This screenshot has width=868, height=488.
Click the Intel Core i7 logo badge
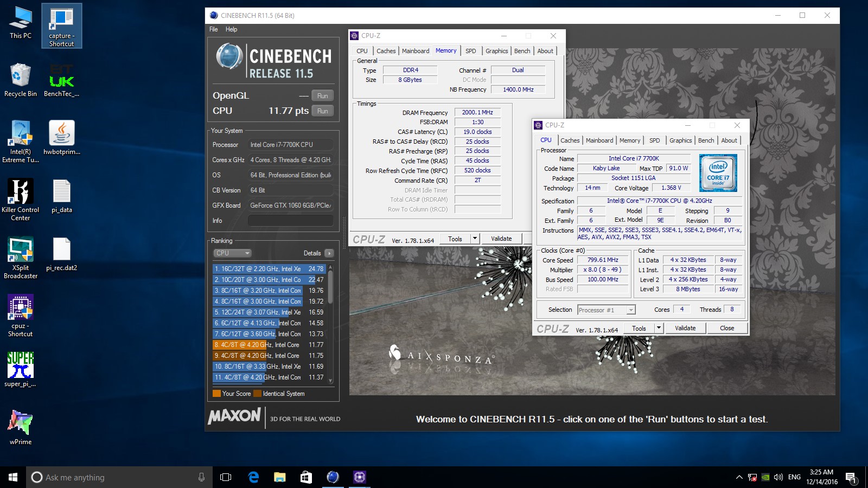click(x=718, y=173)
